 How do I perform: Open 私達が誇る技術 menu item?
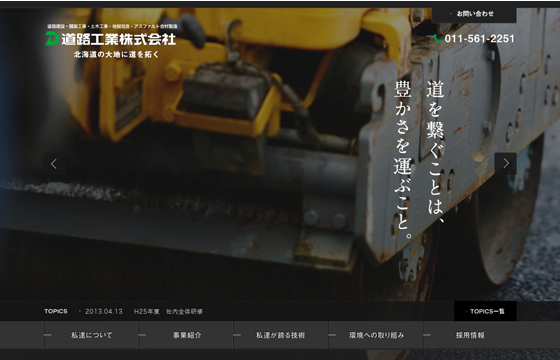281,335
